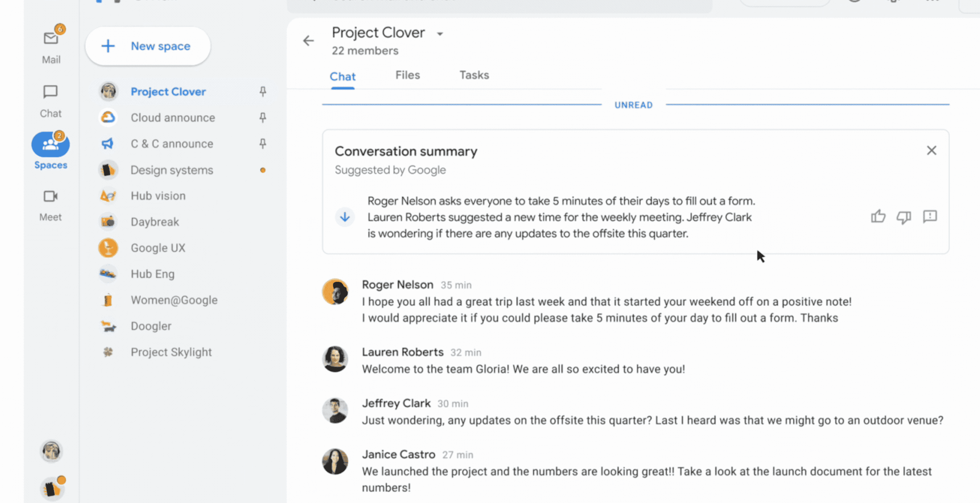This screenshot has height=503, width=980.
Task: Switch to the Tasks tab
Action: point(475,75)
